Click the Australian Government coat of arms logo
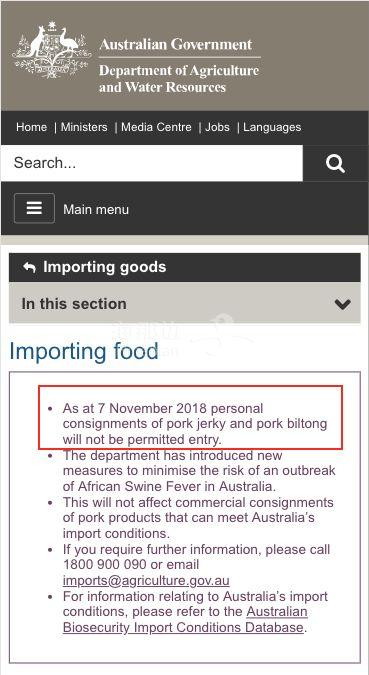Screen dimensions: 369x675 pos(52,50)
